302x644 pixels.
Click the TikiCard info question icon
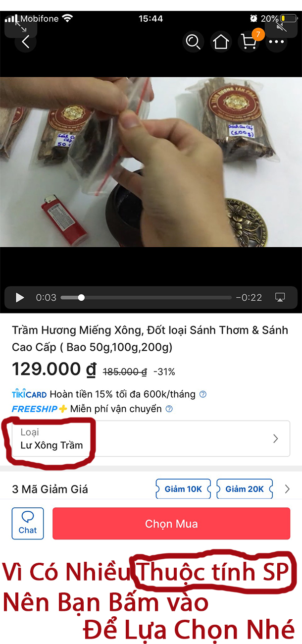(x=202, y=394)
